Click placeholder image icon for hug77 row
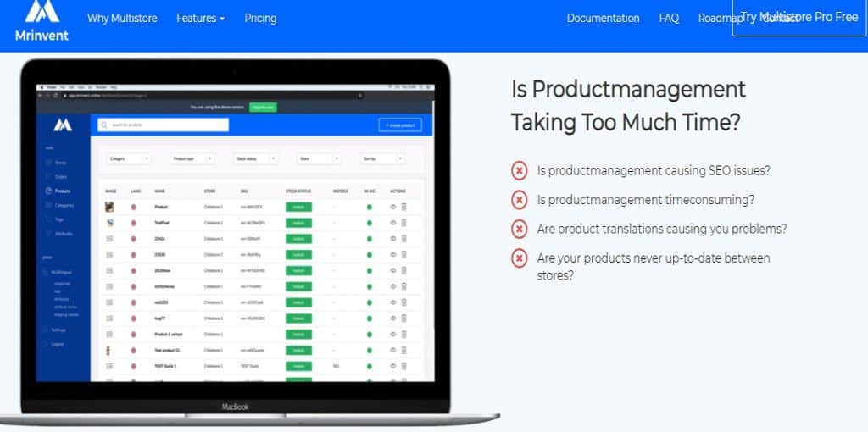868x432 pixels. 109,318
